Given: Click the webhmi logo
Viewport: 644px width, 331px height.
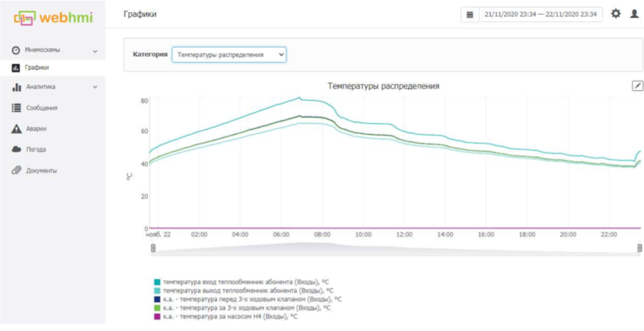Looking at the screenshot, I should pos(53,18).
